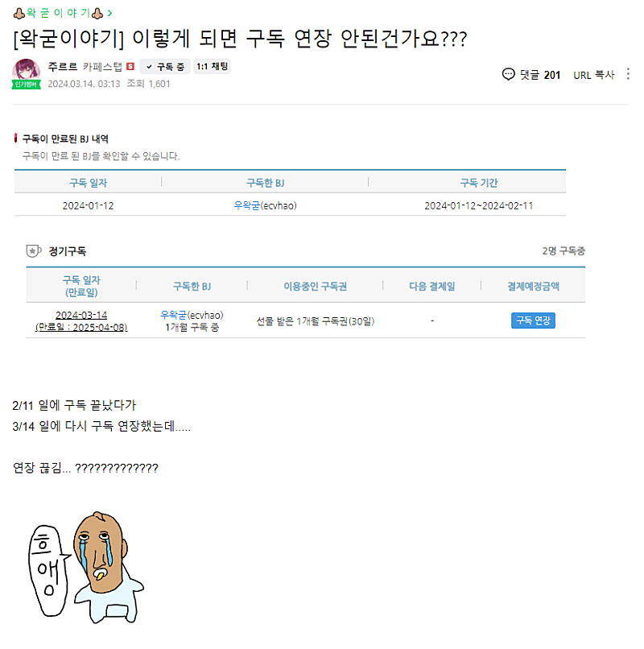
Task: Click author's profile avatar thumbnail
Action: click(26, 71)
